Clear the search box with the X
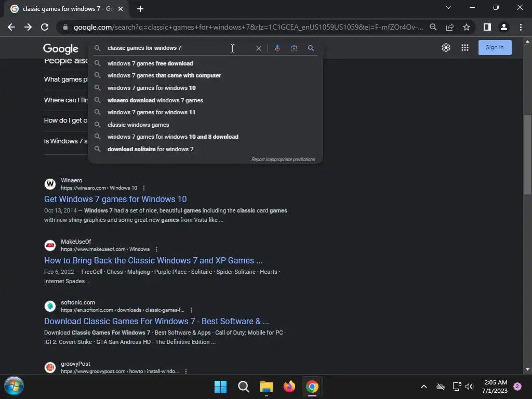532x399 pixels. click(259, 48)
